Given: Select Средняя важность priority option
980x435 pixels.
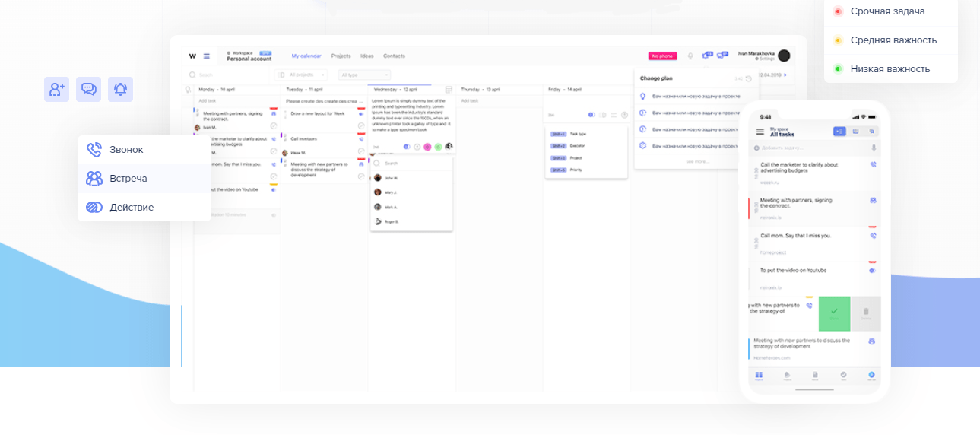Looking at the screenshot, I should coord(893,40).
